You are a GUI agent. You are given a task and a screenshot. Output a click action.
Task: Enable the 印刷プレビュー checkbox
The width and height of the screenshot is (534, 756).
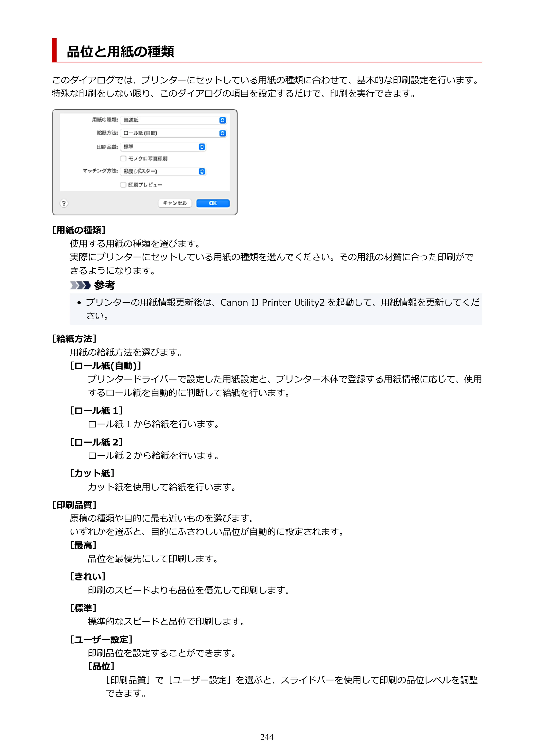[x=123, y=185]
